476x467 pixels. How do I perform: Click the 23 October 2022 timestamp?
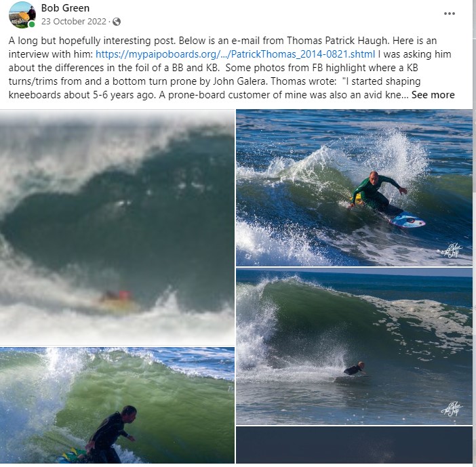[x=74, y=22]
